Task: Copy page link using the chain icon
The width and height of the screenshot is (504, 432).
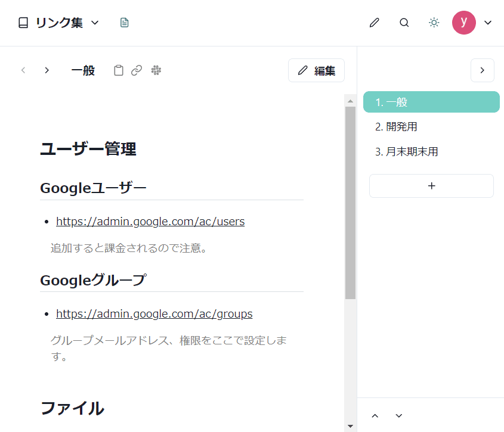Action: coord(137,70)
